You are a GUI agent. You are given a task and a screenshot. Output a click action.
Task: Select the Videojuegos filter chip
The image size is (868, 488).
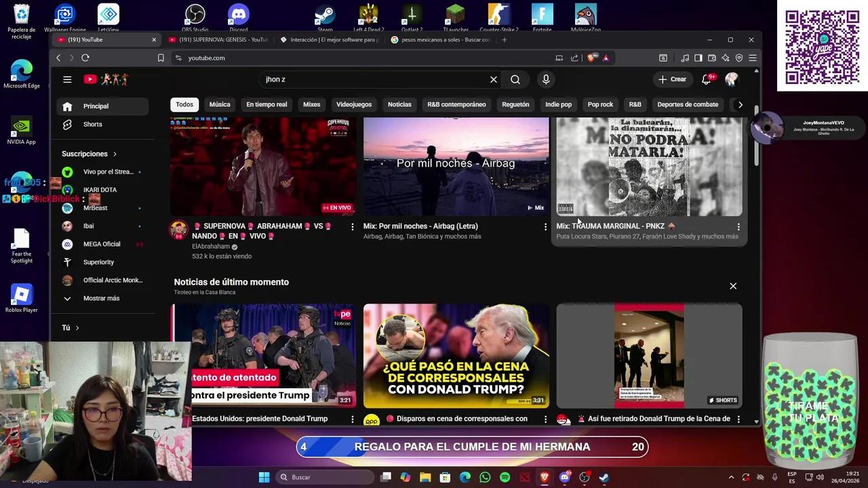pos(354,104)
